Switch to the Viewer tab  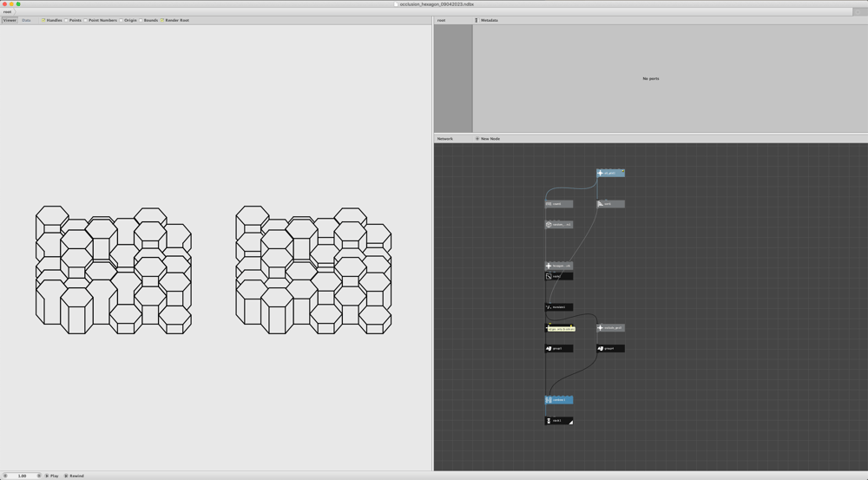point(10,20)
